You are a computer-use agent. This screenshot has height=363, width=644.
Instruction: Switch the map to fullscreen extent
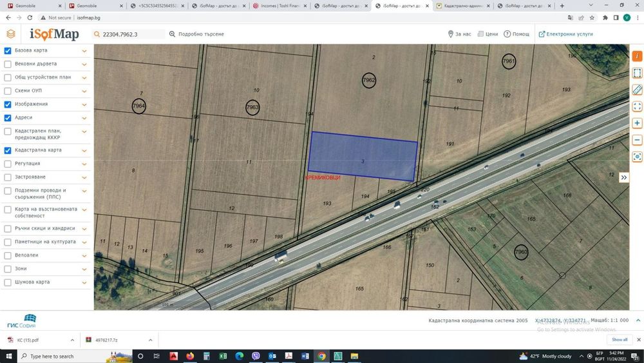[x=637, y=106]
